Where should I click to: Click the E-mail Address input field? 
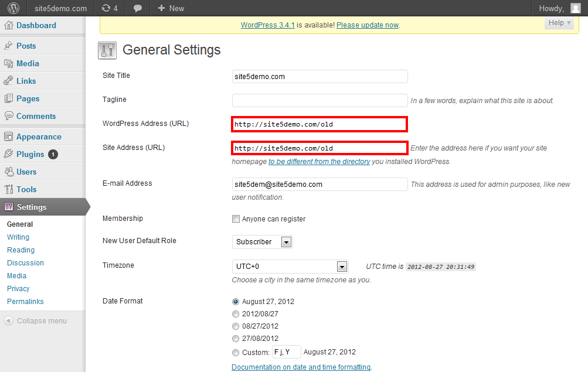coord(320,185)
